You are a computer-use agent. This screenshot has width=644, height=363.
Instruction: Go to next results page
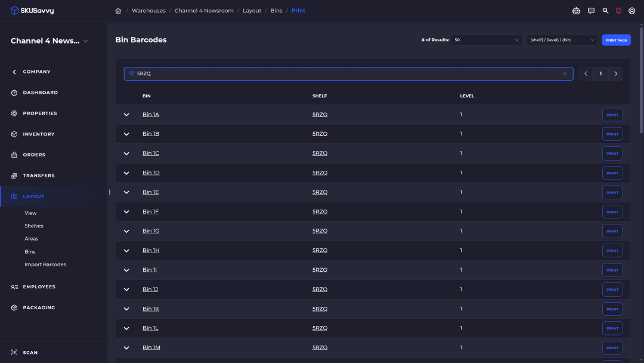click(615, 73)
